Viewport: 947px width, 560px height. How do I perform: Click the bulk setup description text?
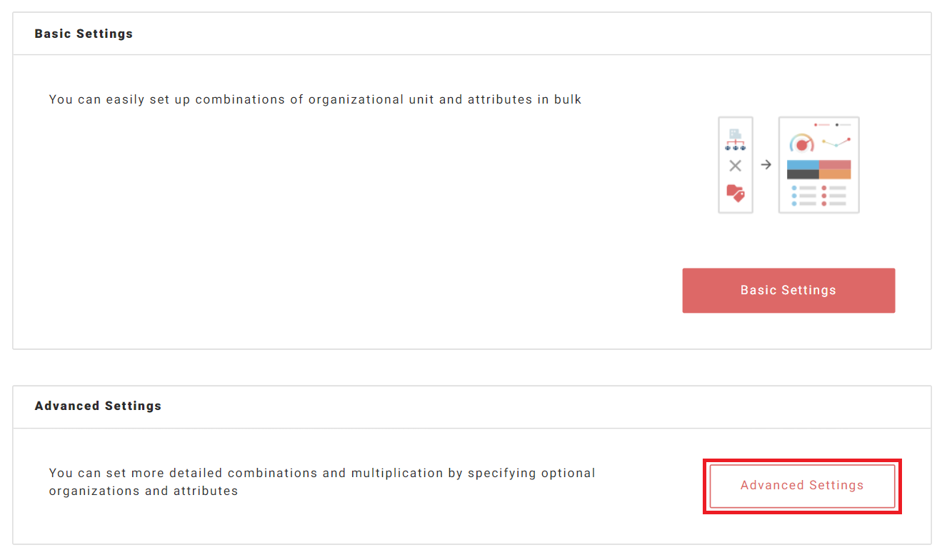click(x=315, y=99)
